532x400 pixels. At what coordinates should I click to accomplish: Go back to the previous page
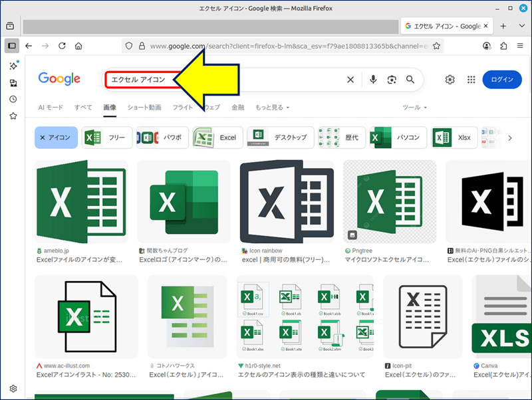click(x=29, y=46)
